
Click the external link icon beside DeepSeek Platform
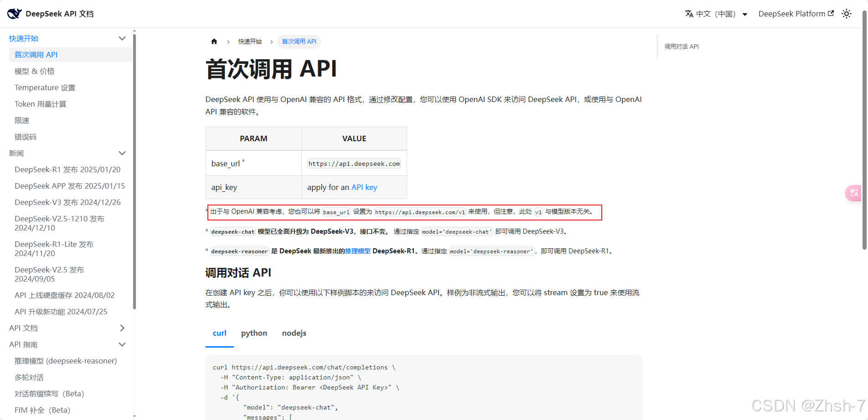tap(831, 13)
